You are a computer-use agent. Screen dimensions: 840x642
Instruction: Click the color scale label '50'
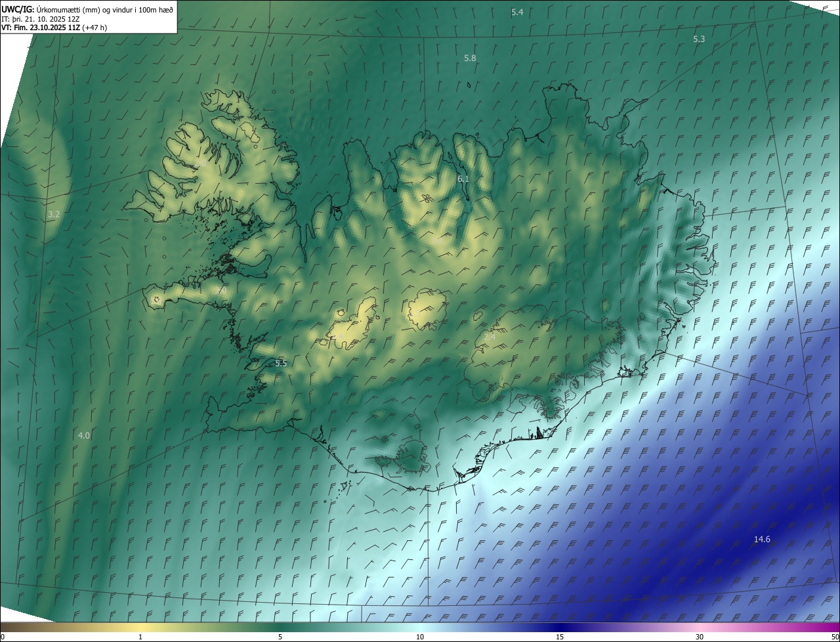point(835,637)
